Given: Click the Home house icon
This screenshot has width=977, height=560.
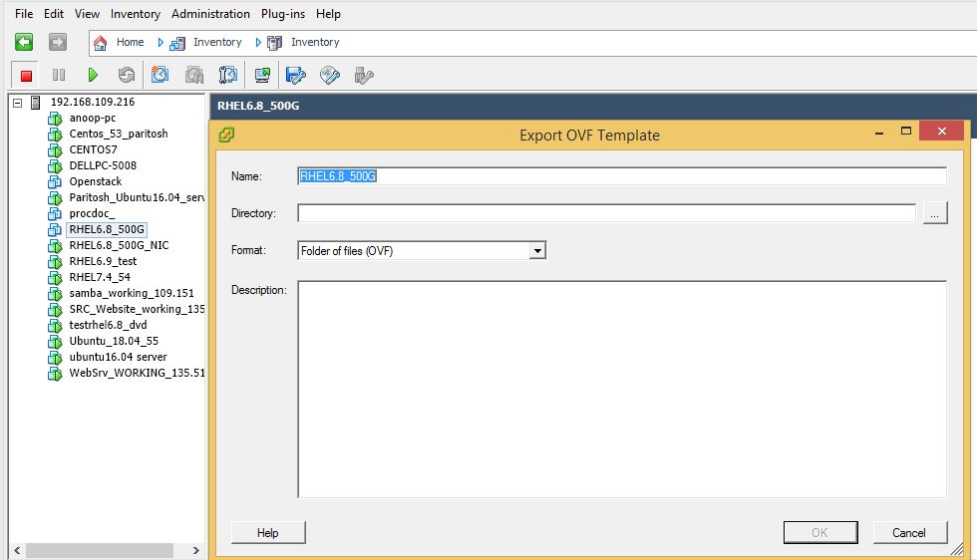Looking at the screenshot, I should [100, 43].
